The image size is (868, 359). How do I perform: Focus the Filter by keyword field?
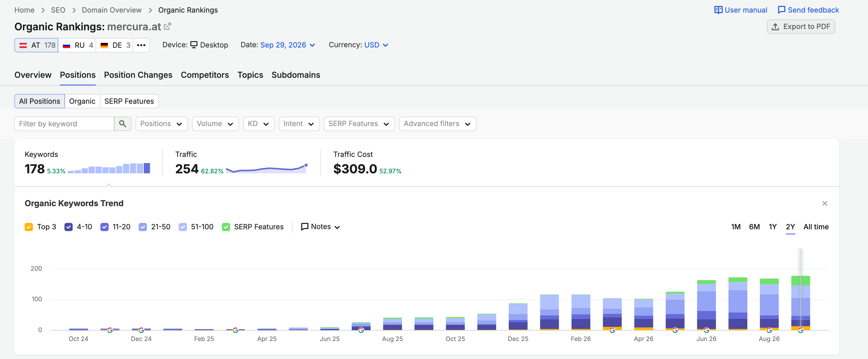tap(64, 124)
